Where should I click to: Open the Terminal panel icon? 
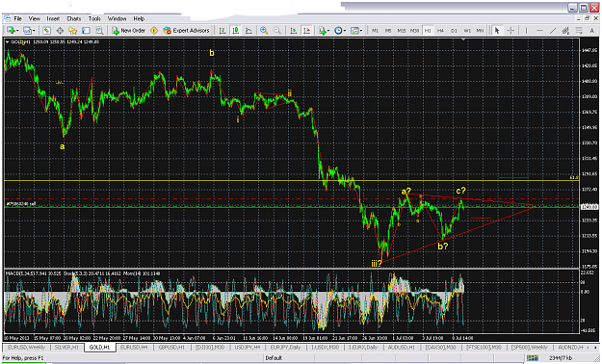click(86, 31)
